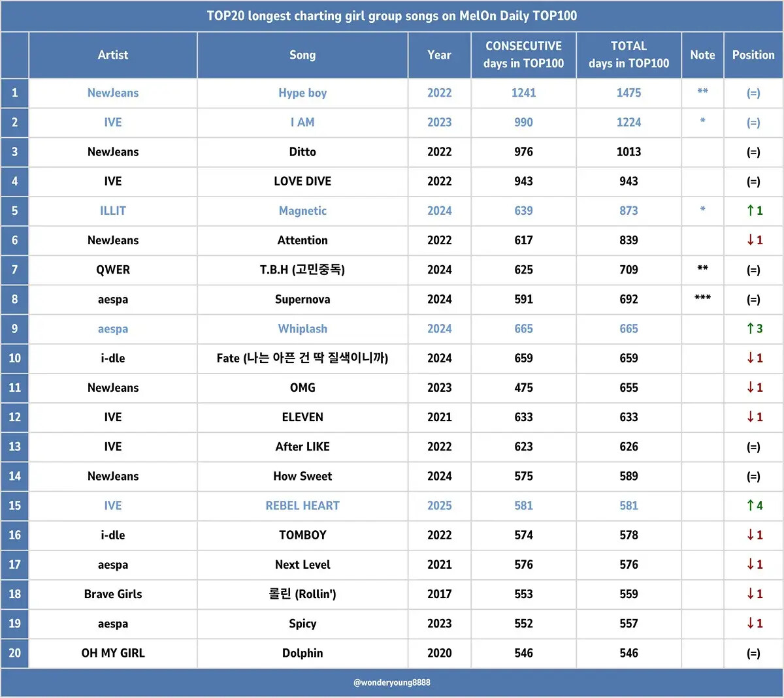Click the artist name ILLIT

[x=113, y=210]
